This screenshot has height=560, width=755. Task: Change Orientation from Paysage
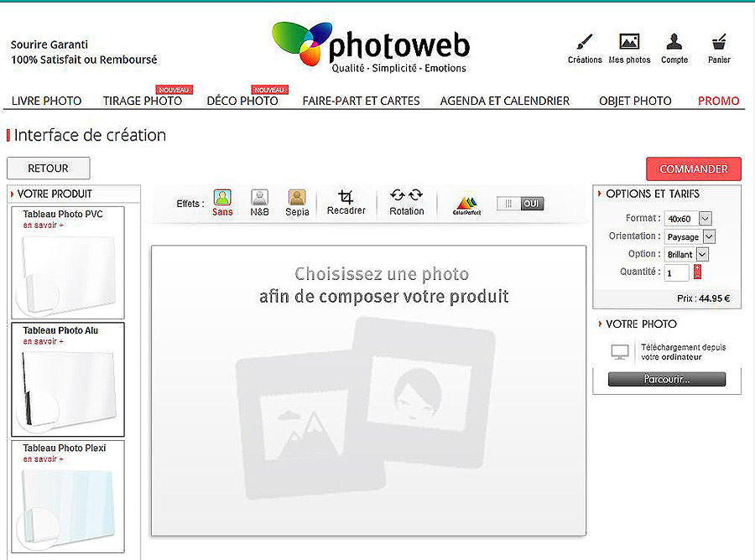(x=690, y=236)
